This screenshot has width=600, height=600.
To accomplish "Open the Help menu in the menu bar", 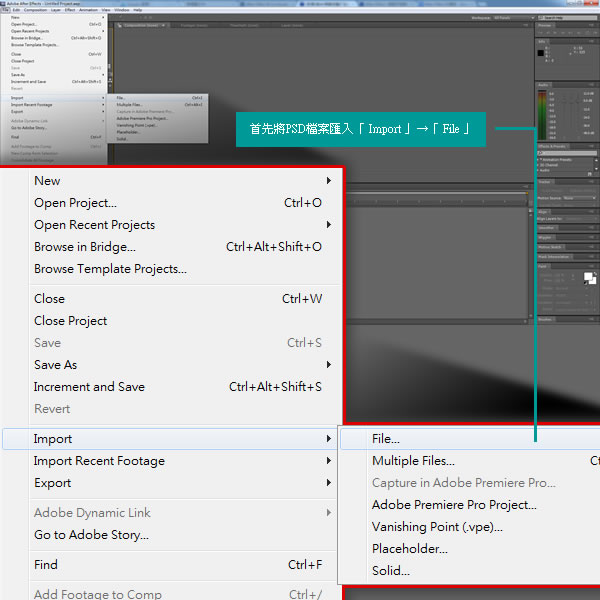I will pos(137,10).
